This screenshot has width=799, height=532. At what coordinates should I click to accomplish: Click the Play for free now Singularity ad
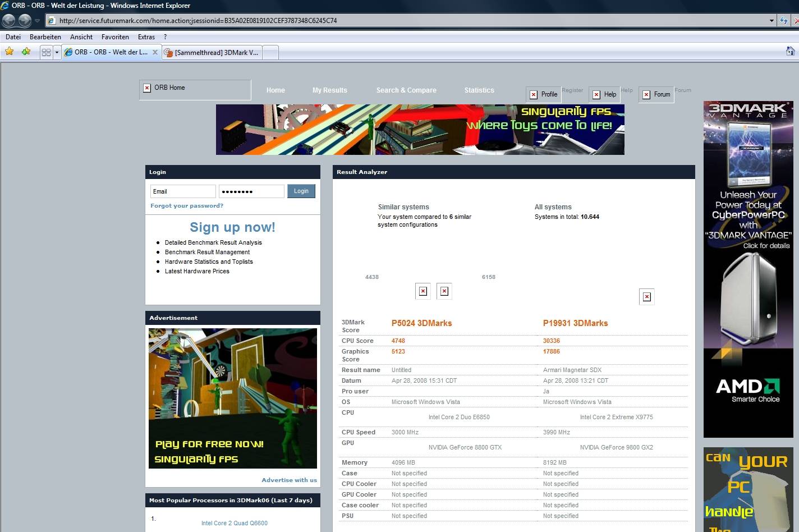[233, 398]
